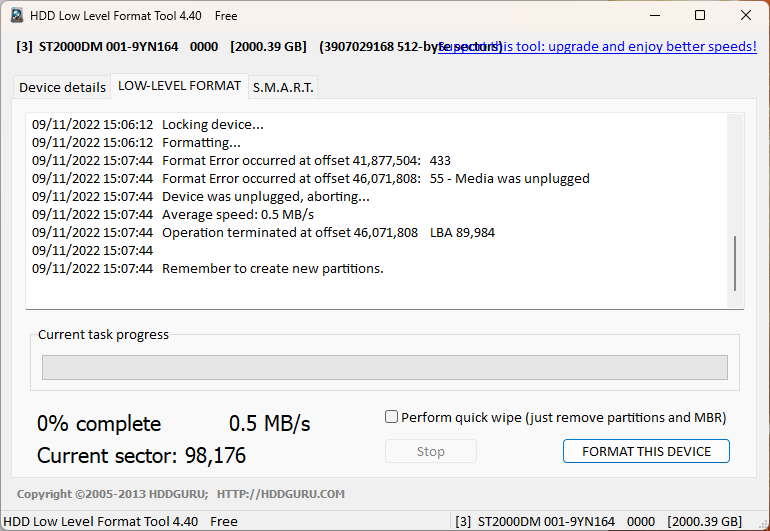Maximize the application window
Screen dimensions: 770x531
coord(700,15)
